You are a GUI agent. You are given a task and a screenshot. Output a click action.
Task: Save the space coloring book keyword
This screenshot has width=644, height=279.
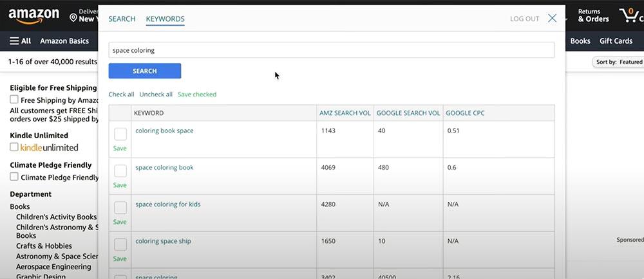click(120, 185)
